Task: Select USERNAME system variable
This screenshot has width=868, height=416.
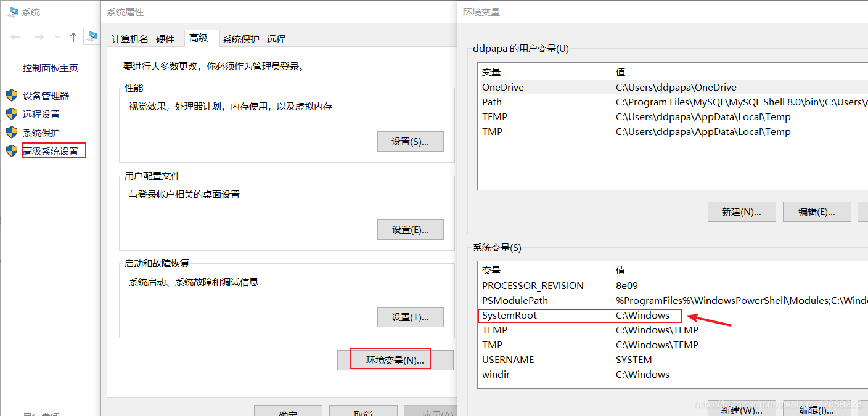Action: pos(673,360)
